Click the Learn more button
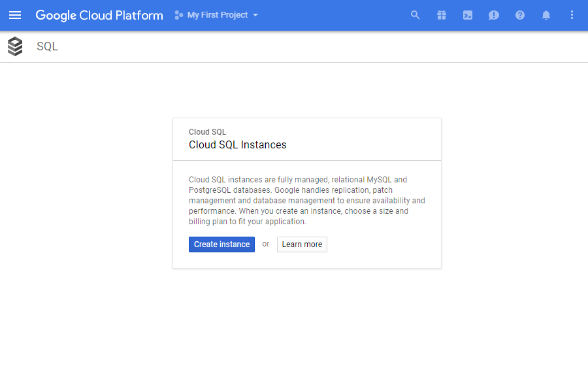Viewport: 588px width, 370px height. point(302,244)
